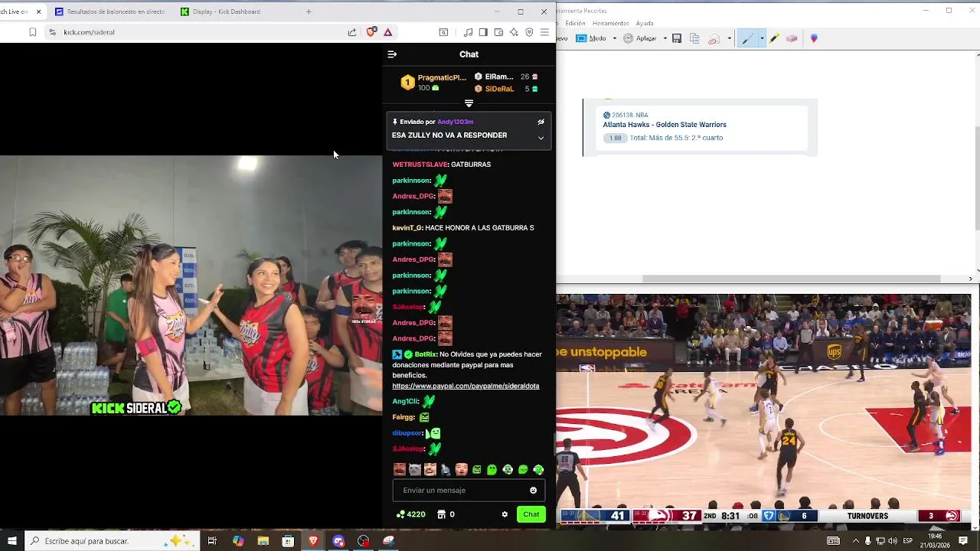Open the BotRix bot username

(x=425, y=354)
